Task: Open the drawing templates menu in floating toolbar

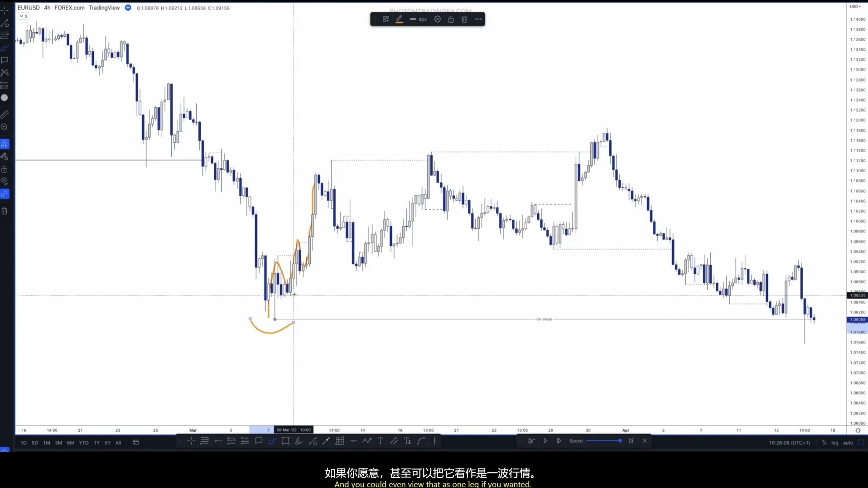Action: point(386,19)
